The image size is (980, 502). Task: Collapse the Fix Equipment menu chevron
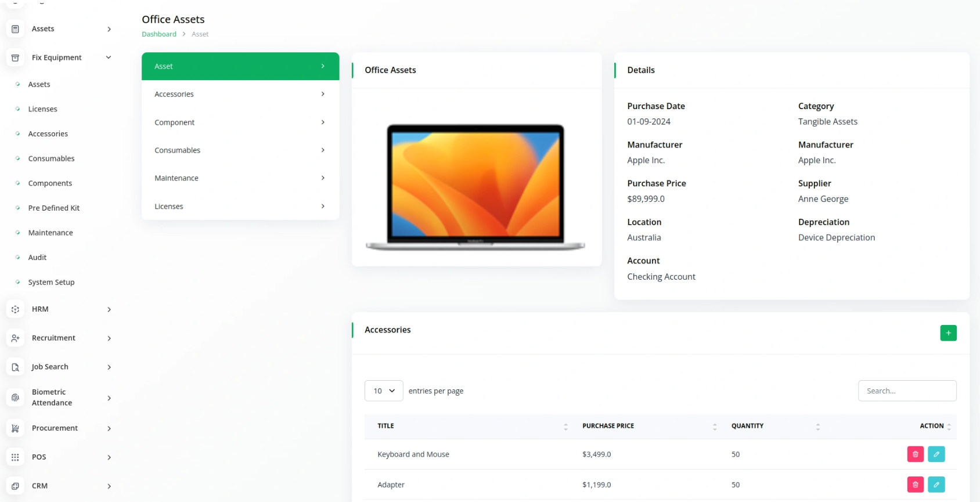coord(109,57)
